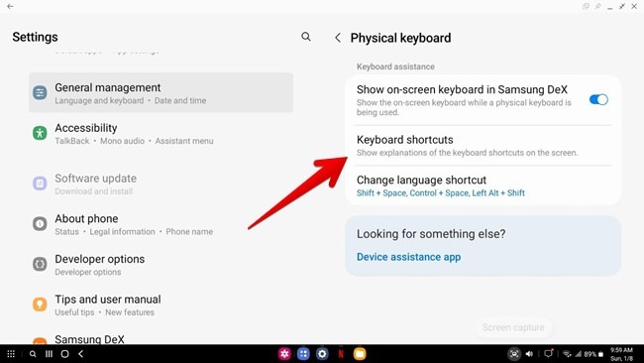Click the Keyboard assistance section label
The width and height of the screenshot is (644, 363).
pos(395,66)
